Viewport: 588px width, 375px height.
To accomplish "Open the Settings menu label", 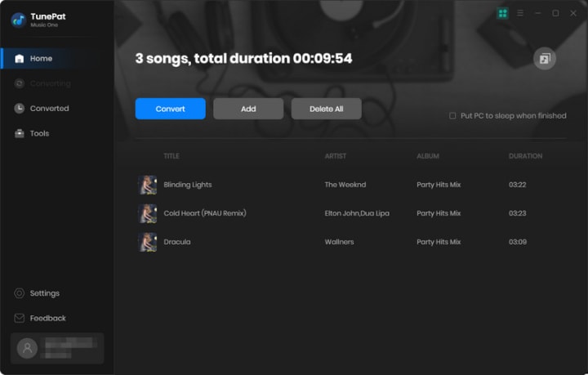I will tap(45, 293).
